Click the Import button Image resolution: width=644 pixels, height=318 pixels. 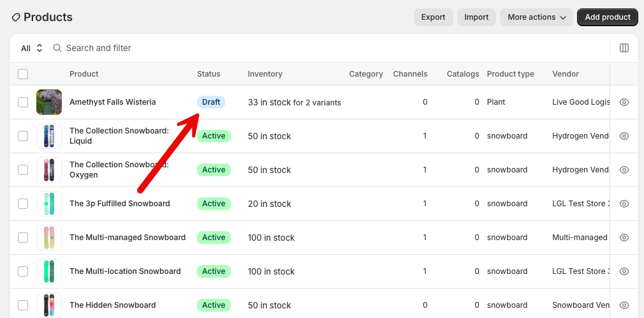click(476, 17)
